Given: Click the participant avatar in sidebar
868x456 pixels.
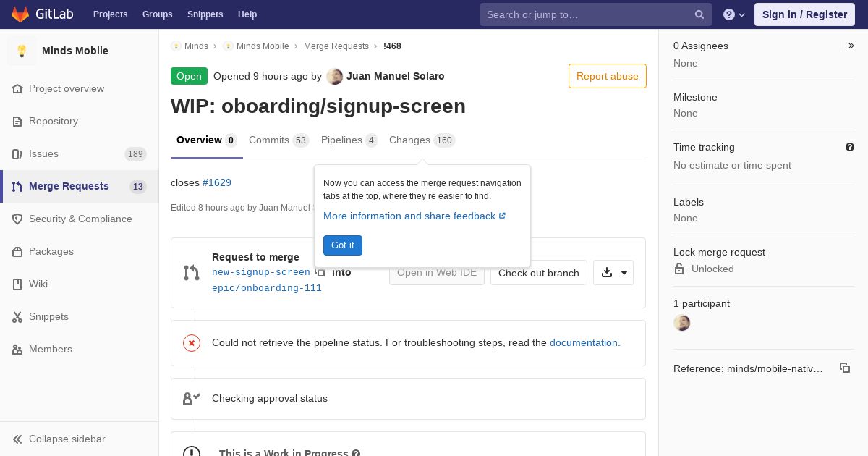Looking at the screenshot, I should click(x=681, y=323).
